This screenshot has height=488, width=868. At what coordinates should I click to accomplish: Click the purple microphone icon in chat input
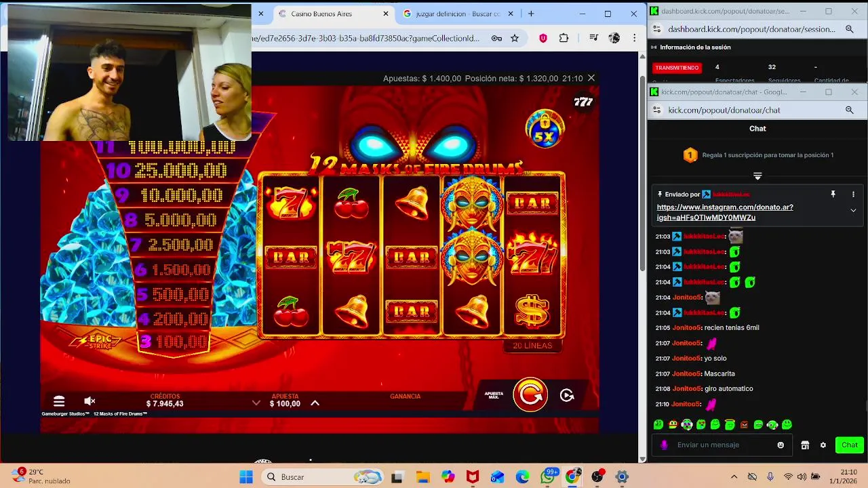click(664, 445)
